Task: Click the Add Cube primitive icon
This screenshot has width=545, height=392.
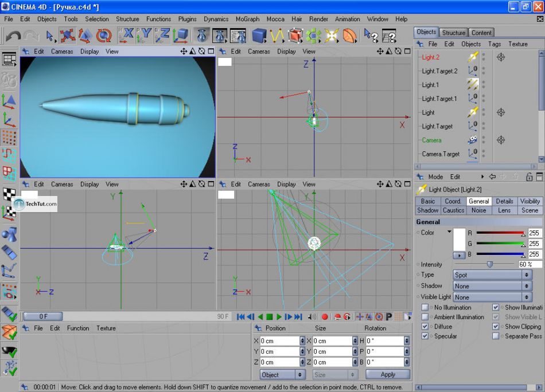Action: click(x=259, y=36)
